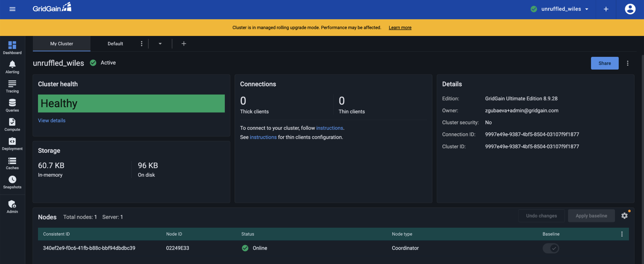Open the Tracing section in sidebar
The width and height of the screenshot is (644, 264).
(x=12, y=86)
